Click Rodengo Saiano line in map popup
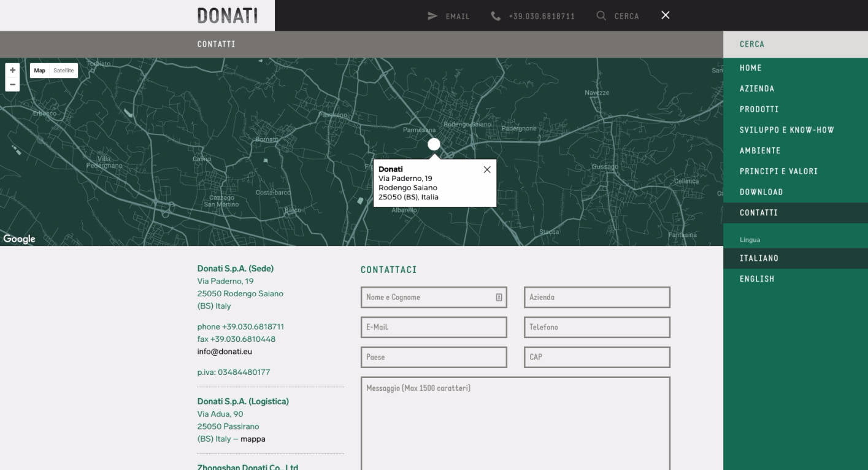Image resolution: width=868 pixels, height=470 pixels. pyautogui.click(x=408, y=188)
